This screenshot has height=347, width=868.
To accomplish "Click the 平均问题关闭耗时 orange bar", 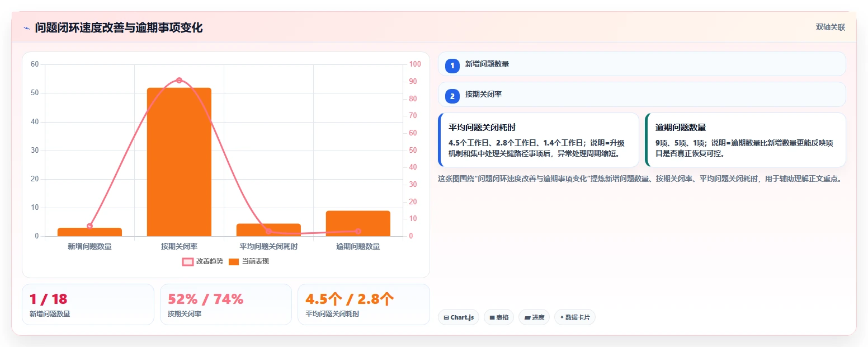I will point(268,230).
